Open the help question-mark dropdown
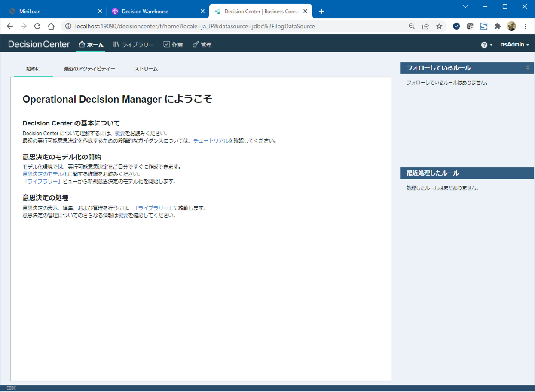Viewport: 535px width, 392px height. (x=486, y=45)
